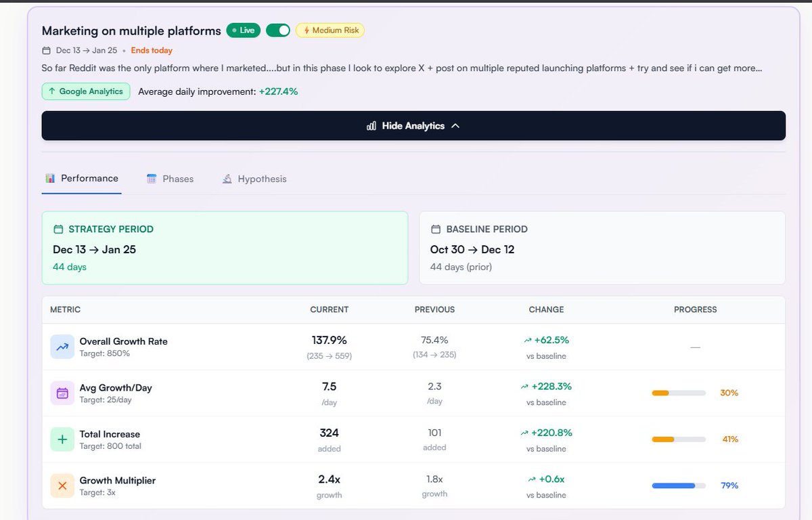Click the Live status badge
This screenshot has width=812, height=520.
(244, 30)
